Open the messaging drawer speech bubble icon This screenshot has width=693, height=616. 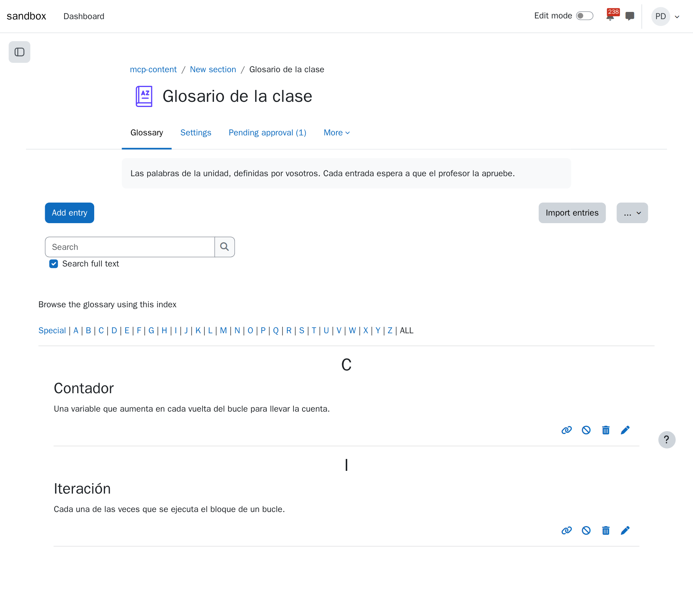click(x=630, y=16)
